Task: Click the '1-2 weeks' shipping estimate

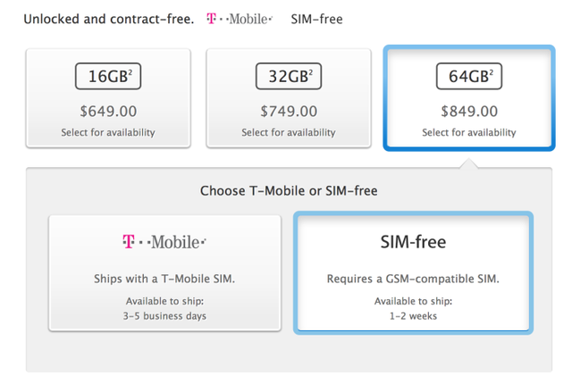Action: coord(413,314)
